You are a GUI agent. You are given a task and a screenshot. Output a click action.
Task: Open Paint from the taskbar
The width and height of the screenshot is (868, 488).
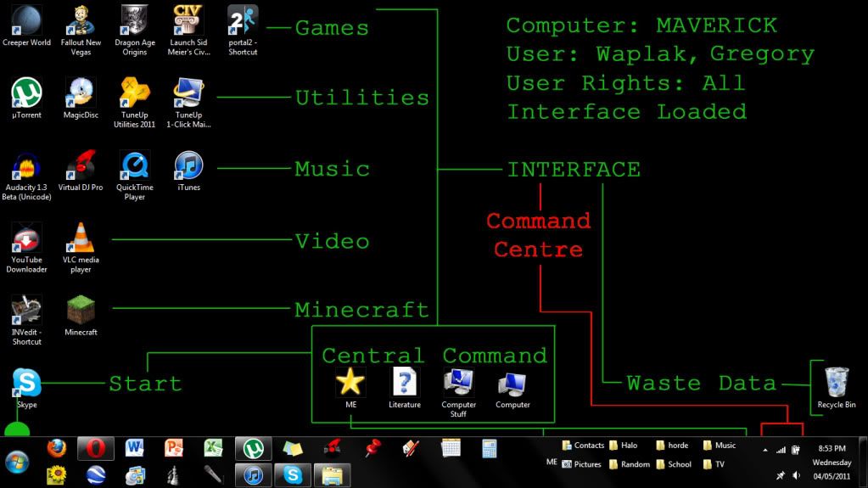tap(410, 448)
